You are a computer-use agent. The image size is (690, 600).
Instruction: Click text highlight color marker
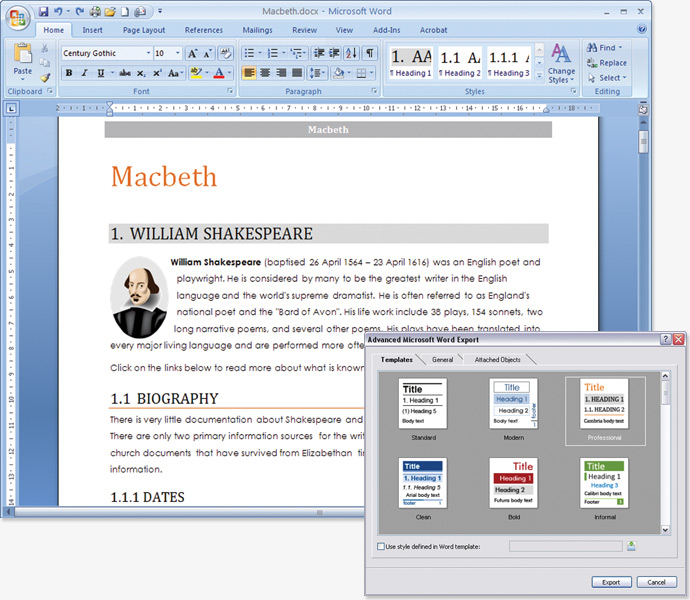[x=196, y=73]
